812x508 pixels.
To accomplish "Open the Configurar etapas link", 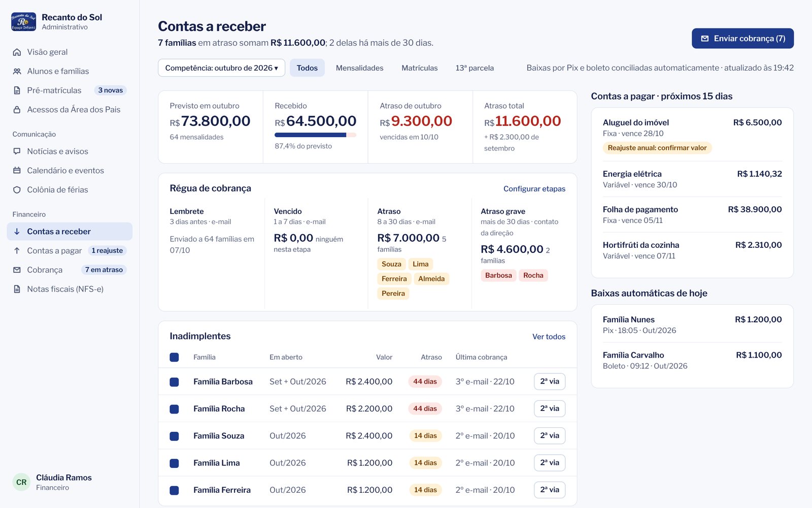I will 534,188.
